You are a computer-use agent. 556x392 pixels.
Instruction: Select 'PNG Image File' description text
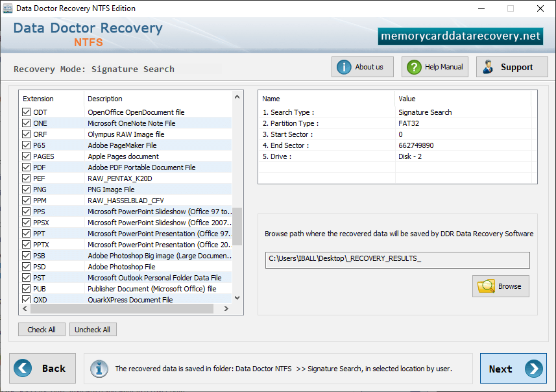coord(111,189)
